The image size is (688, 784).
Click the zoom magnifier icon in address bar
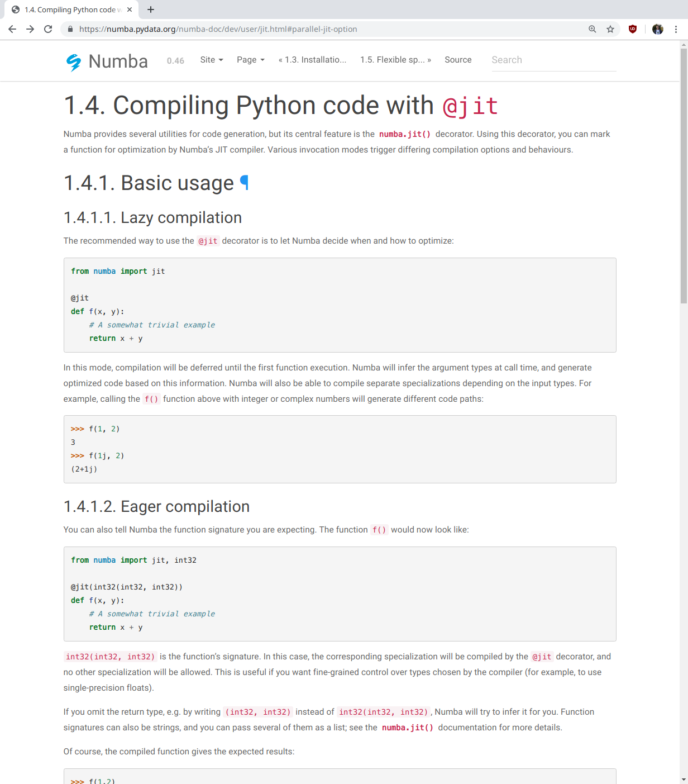(x=593, y=29)
